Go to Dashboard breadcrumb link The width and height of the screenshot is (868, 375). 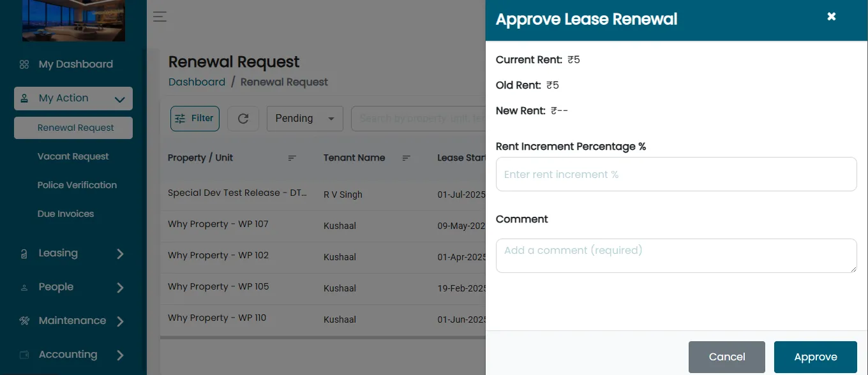197,82
